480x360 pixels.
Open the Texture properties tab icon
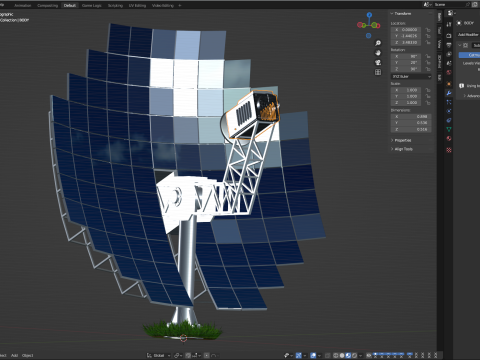449,150
